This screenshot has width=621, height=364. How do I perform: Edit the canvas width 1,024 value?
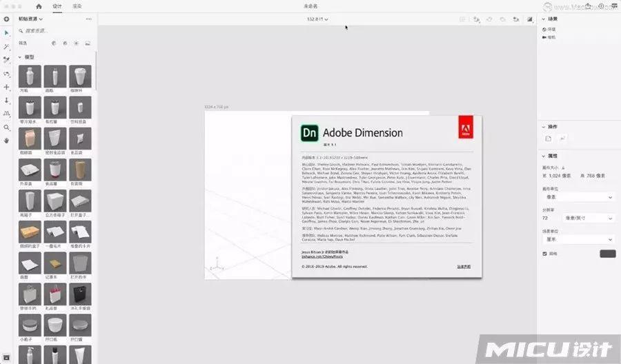click(560, 176)
